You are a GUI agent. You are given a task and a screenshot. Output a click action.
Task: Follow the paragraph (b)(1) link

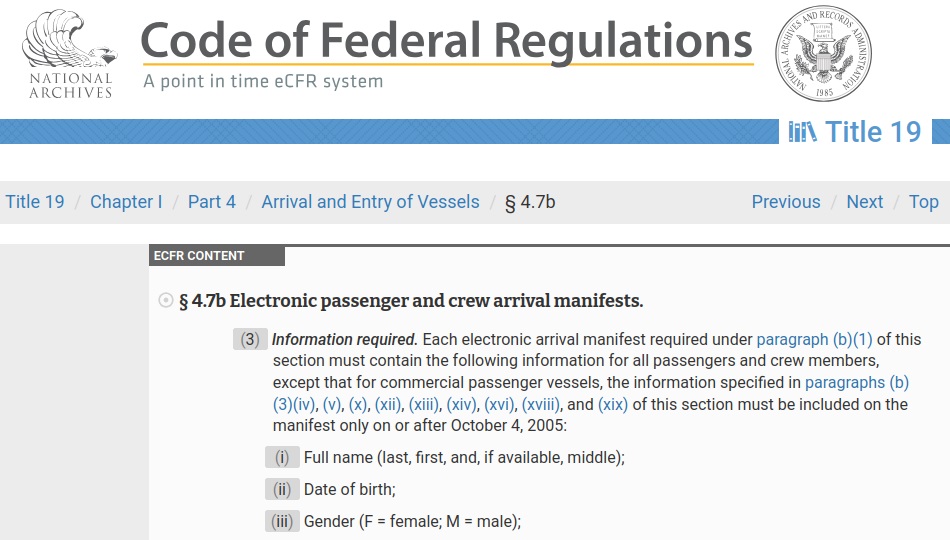point(814,340)
